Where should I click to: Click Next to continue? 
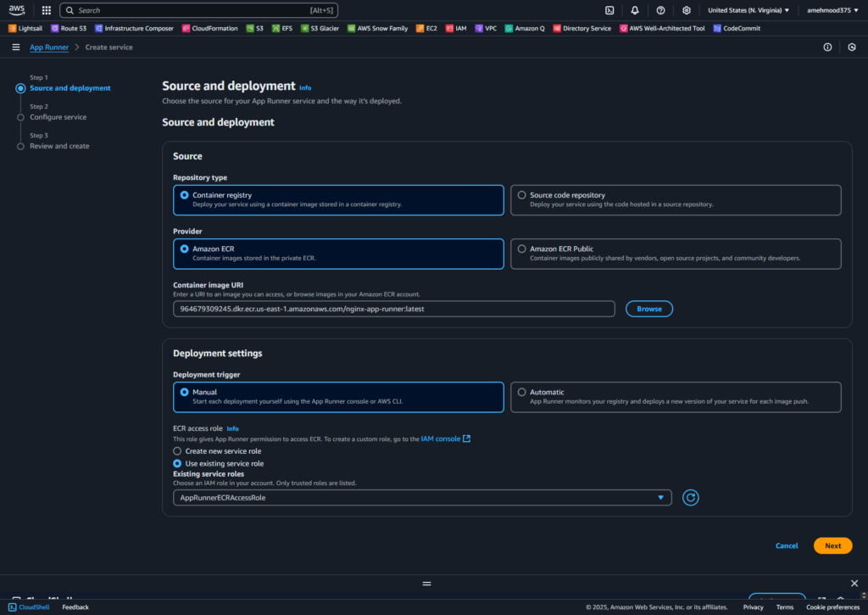(832, 545)
